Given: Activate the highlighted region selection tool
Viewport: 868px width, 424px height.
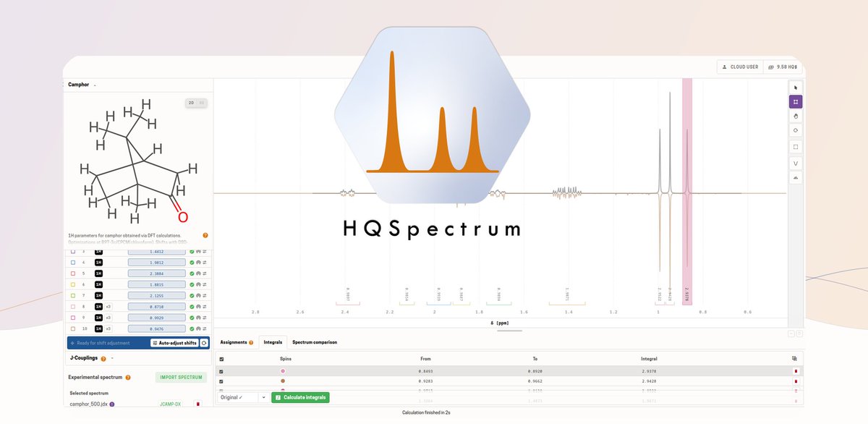Looking at the screenshot, I should 795,101.
